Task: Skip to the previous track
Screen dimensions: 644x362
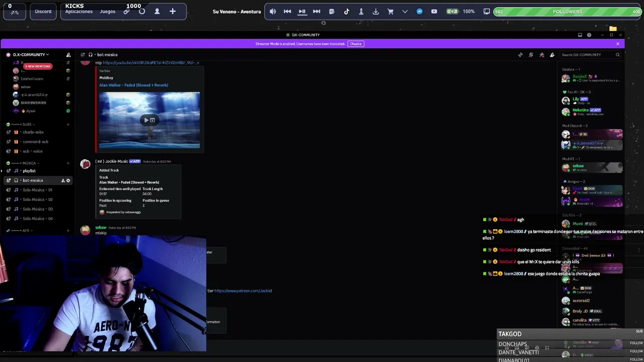Action: pyautogui.click(x=287, y=12)
